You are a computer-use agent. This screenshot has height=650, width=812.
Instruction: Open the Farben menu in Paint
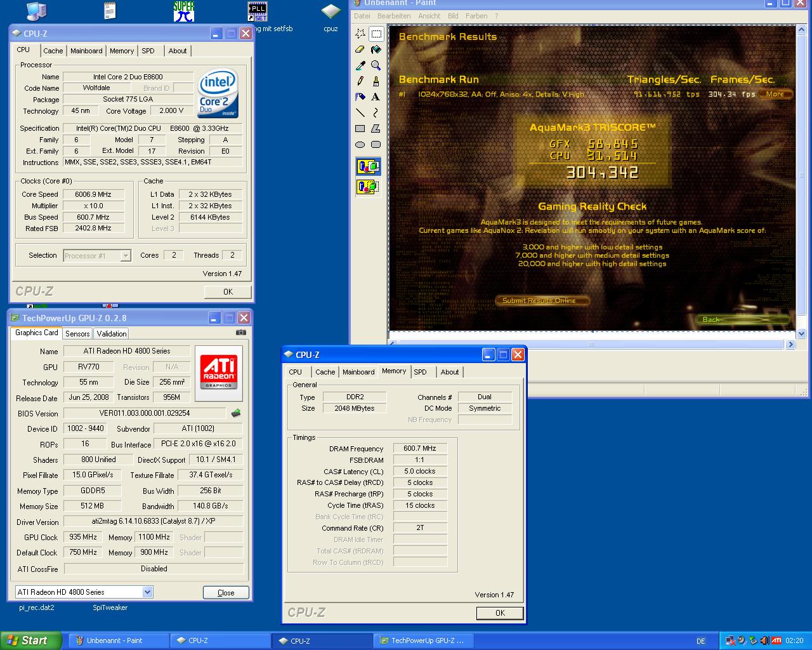[476, 16]
